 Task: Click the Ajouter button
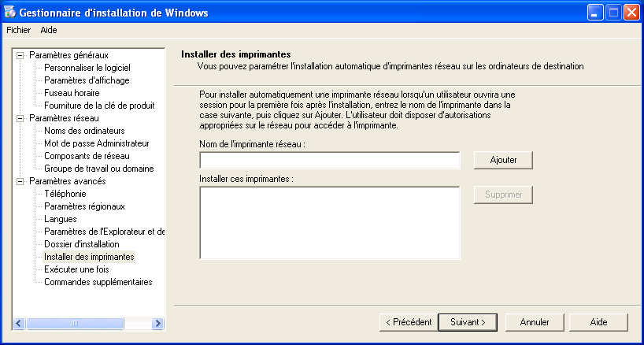point(504,160)
